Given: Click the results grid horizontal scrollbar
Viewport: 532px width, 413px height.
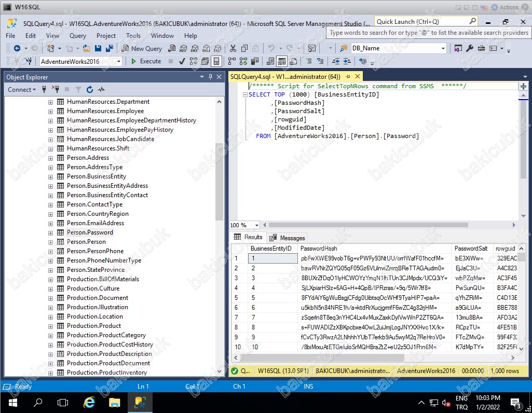Looking at the screenshot, I should (322, 357).
